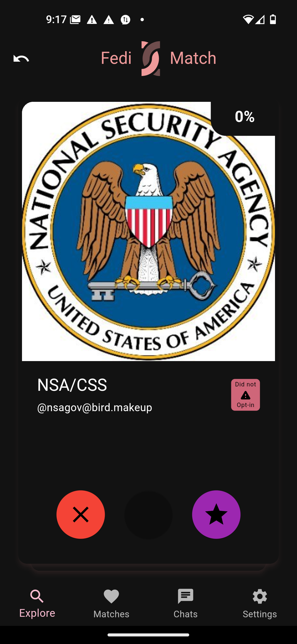
Task: Tap the NSA/CSS profile name
Action: [x=72, y=385]
